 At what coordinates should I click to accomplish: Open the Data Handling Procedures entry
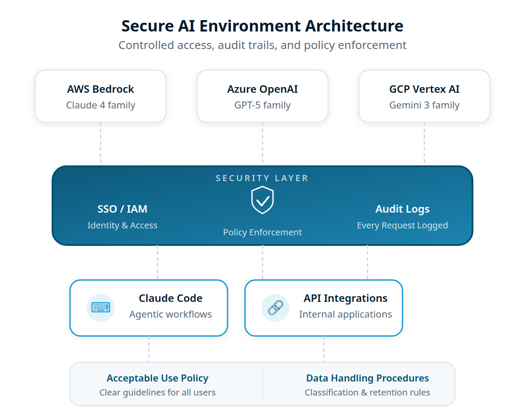point(367,378)
